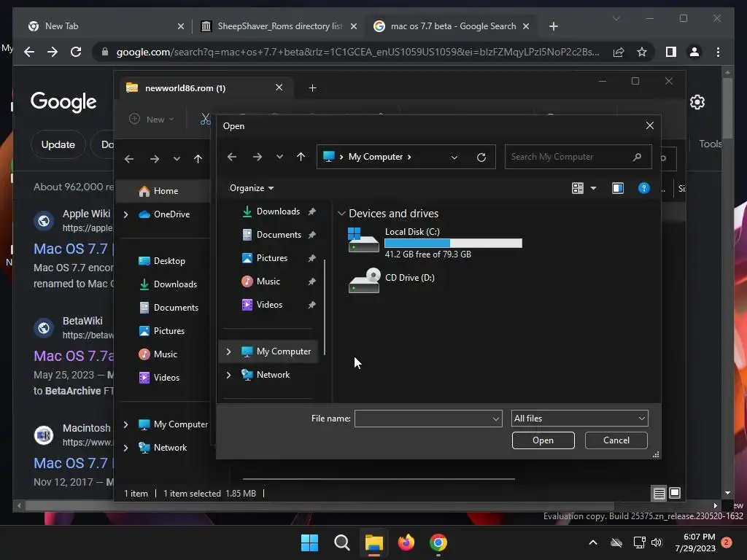This screenshot has height=560, width=747.
Task: Open the Chrome profile icon
Action: click(x=694, y=52)
